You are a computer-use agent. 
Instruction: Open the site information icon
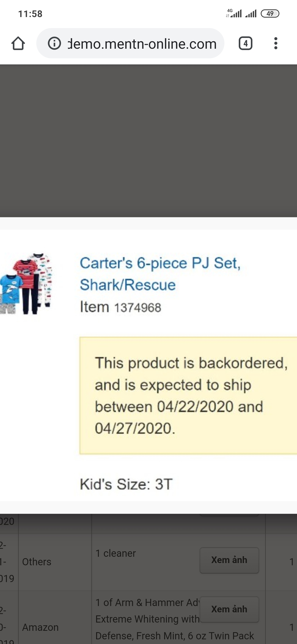coord(54,43)
